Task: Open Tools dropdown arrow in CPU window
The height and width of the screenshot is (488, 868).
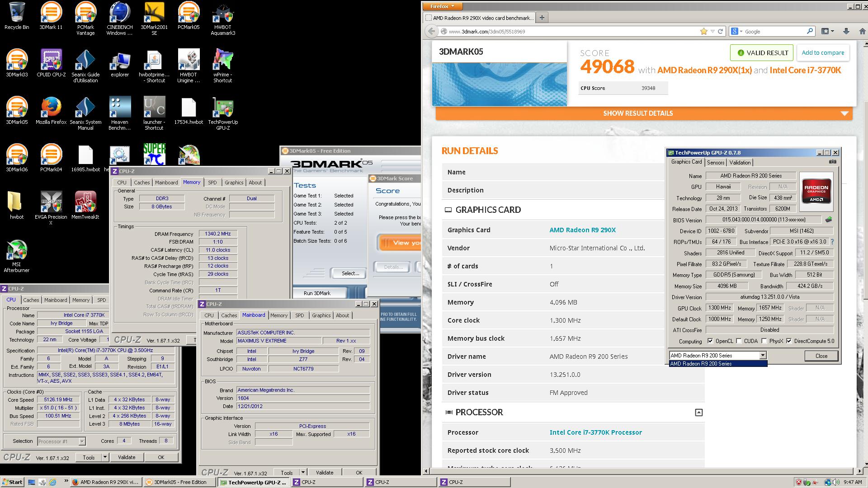Action: coord(105,457)
